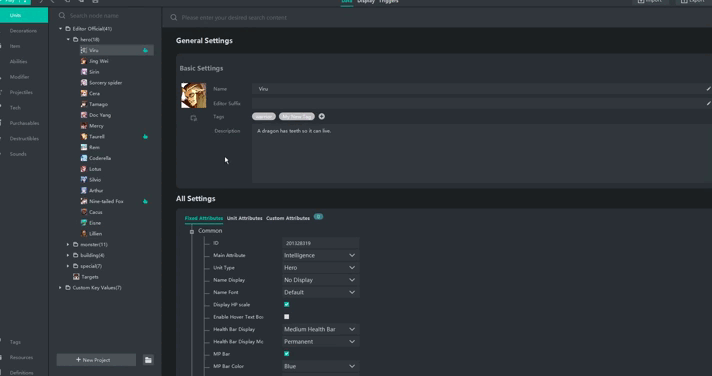Click the main search content field
The width and height of the screenshot is (712, 376).
click(x=436, y=18)
